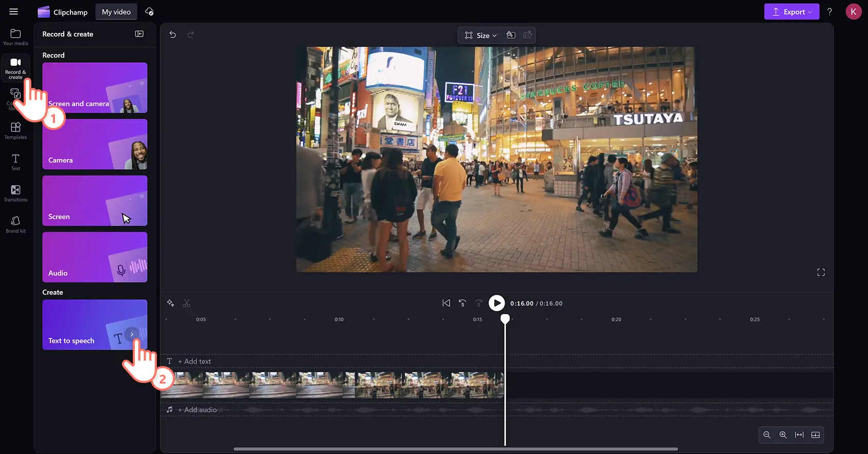Redo the last action
This screenshot has height=454, width=868.
click(x=191, y=34)
